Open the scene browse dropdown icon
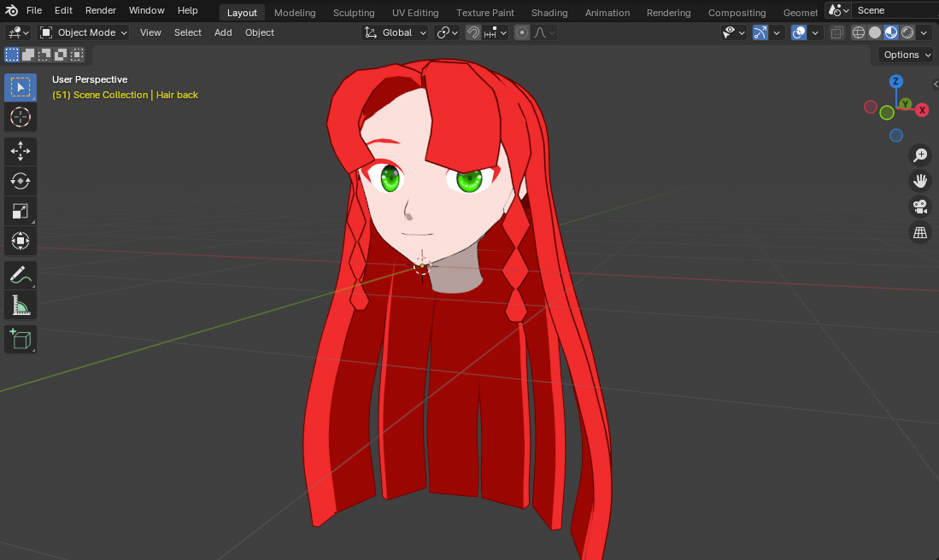Screen dimensions: 939x560 point(838,11)
